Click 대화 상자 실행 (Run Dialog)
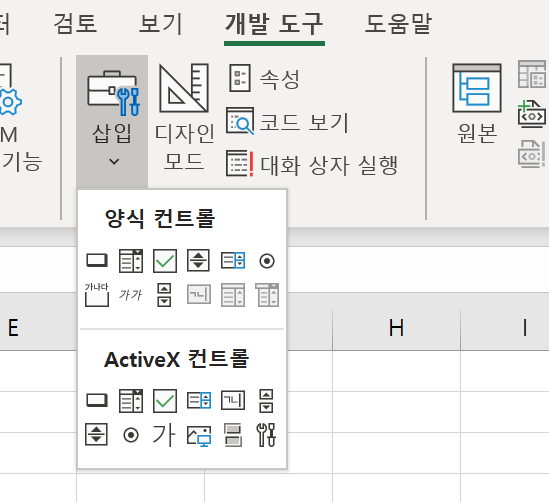The image size is (549, 502). [312, 164]
